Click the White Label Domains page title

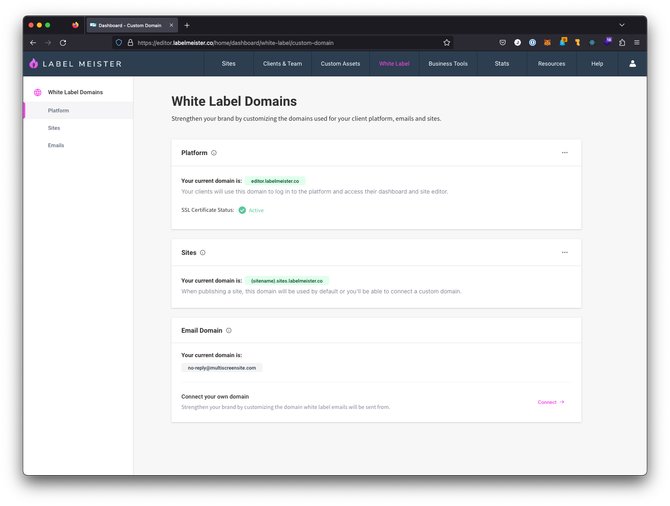point(234,101)
